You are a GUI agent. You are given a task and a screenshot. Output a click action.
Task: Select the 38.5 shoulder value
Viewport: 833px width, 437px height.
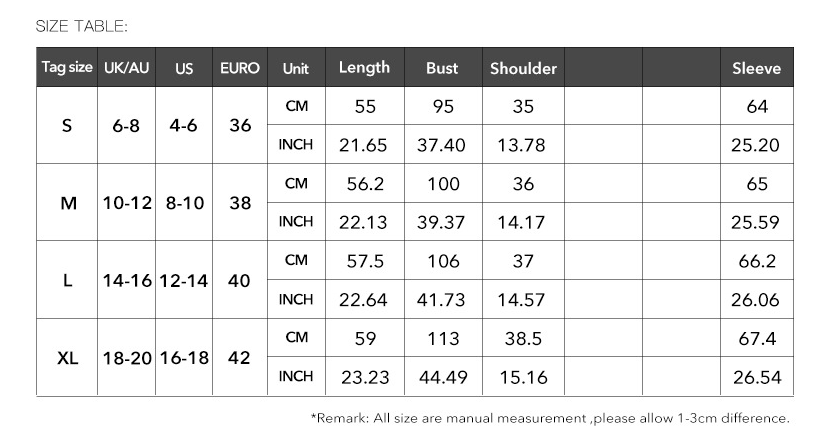point(523,338)
